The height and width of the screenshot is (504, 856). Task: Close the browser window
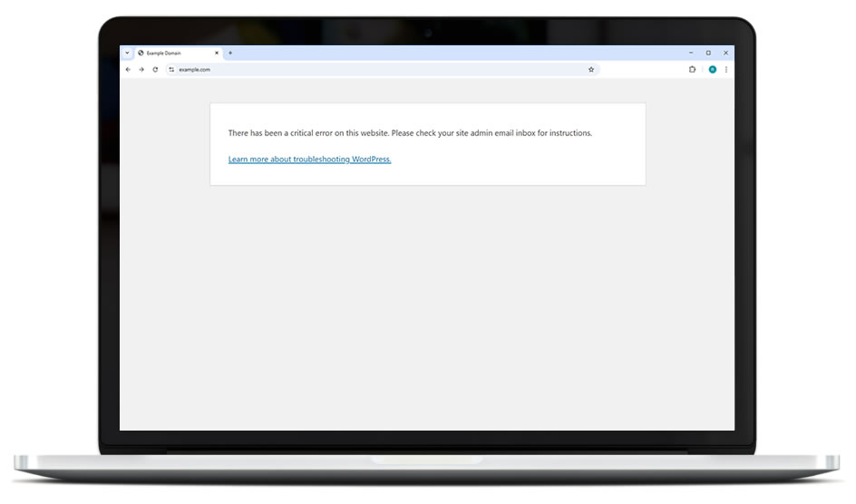[x=725, y=53]
